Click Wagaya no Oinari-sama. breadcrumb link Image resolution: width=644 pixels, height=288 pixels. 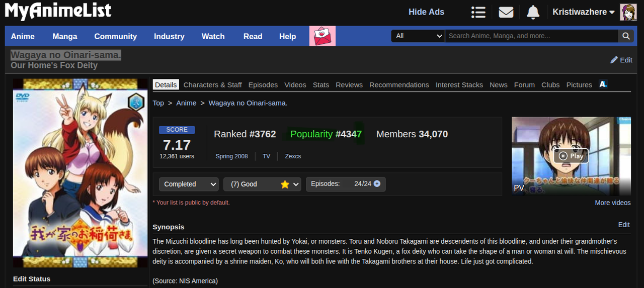click(x=248, y=103)
